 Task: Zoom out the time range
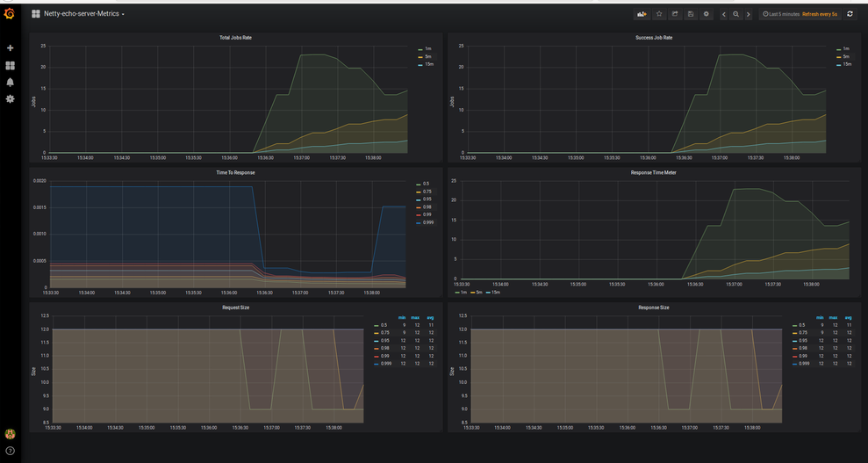point(735,14)
